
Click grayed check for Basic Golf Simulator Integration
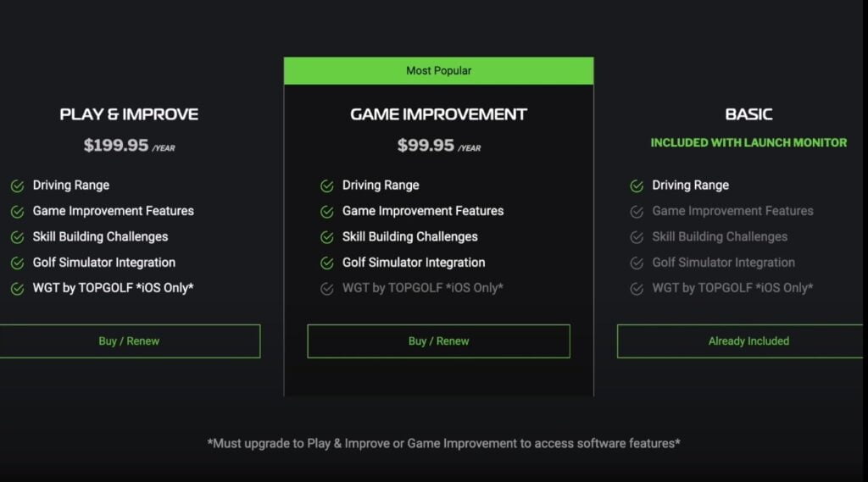(x=637, y=263)
